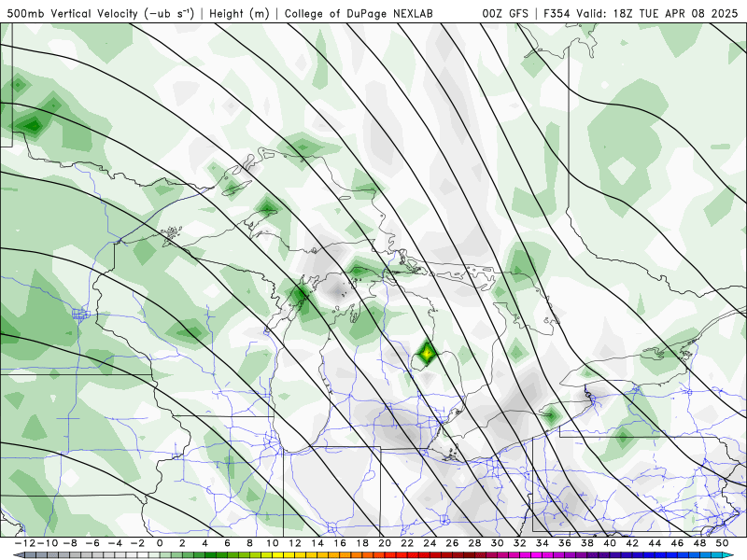Click the "16" color scale label
Viewport: 747px width, 560px height.
[340, 543]
